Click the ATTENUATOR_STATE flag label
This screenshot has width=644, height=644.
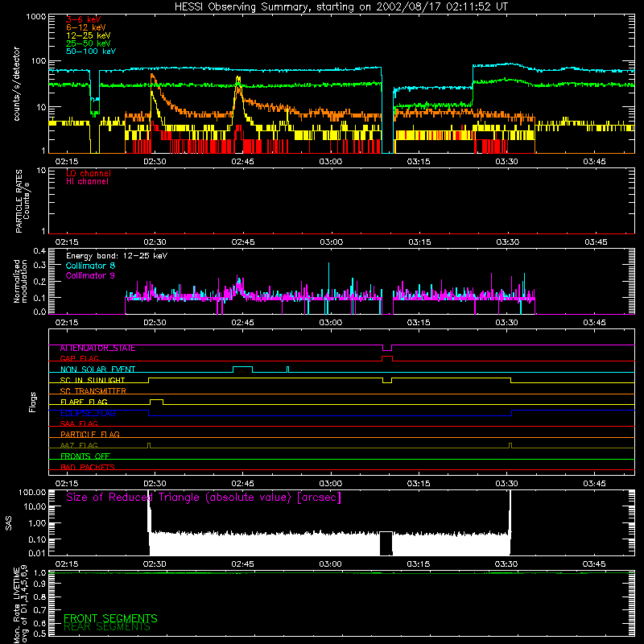tap(97, 349)
